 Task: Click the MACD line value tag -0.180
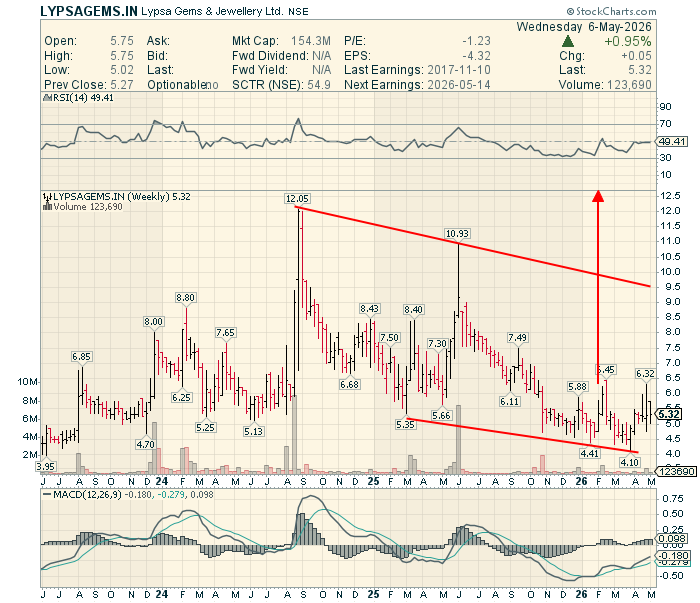pos(672,555)
